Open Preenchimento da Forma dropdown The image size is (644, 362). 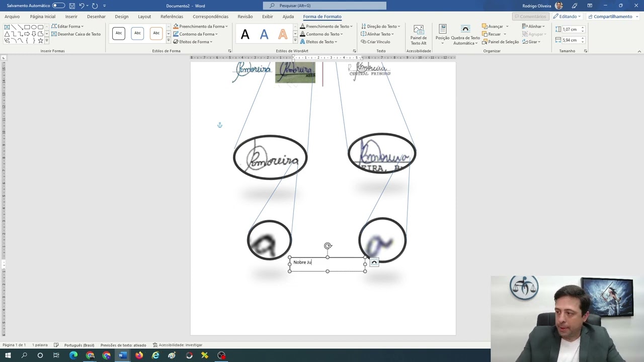pyautogui.click(x=200, y=26)
